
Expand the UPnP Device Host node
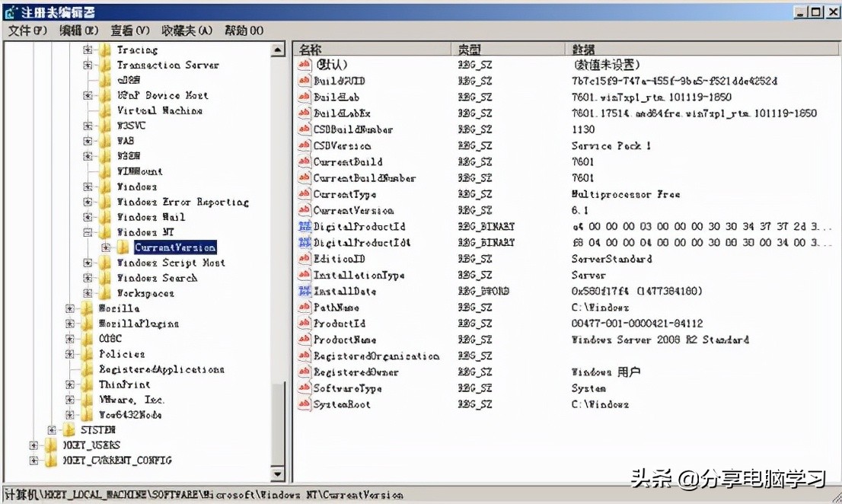(88, 95)
